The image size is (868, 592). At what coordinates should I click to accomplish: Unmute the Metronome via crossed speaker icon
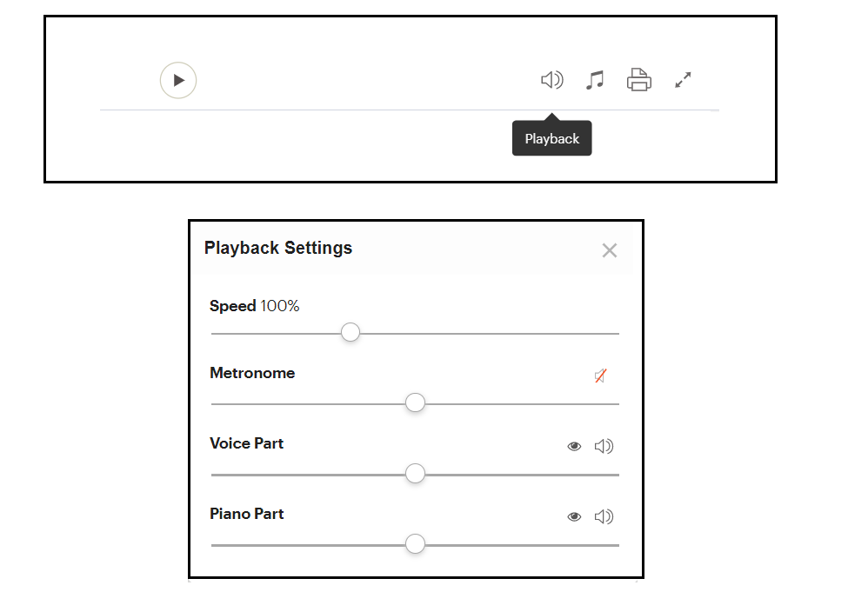pyautogui.click(x=601, y=376)
